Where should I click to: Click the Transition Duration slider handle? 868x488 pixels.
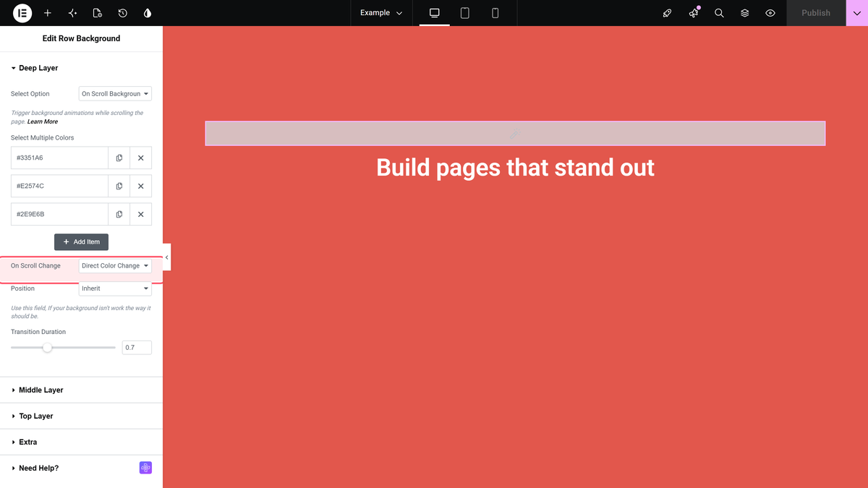[x=47, y=348]
